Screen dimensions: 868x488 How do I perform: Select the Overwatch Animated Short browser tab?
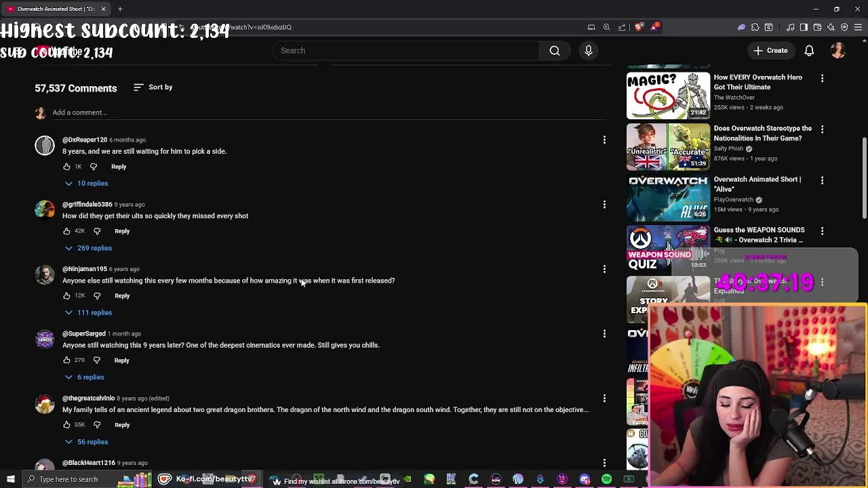click(56, 9)
